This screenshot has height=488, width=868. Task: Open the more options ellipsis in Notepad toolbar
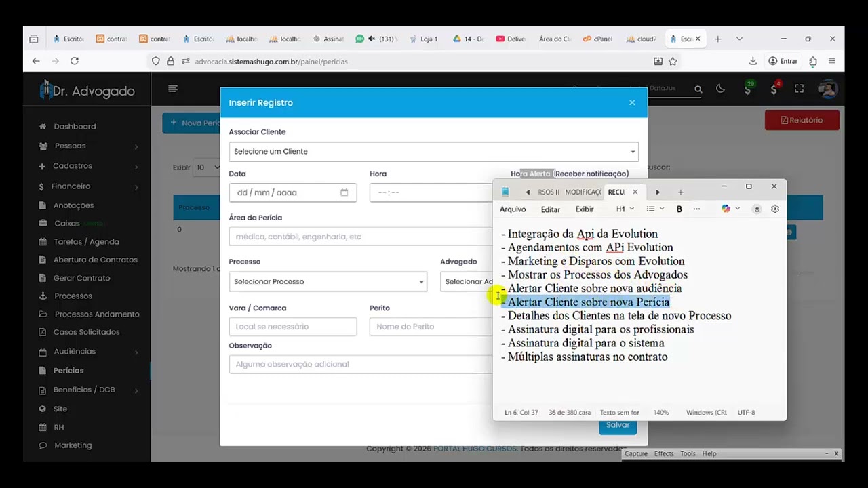point(696,209)
